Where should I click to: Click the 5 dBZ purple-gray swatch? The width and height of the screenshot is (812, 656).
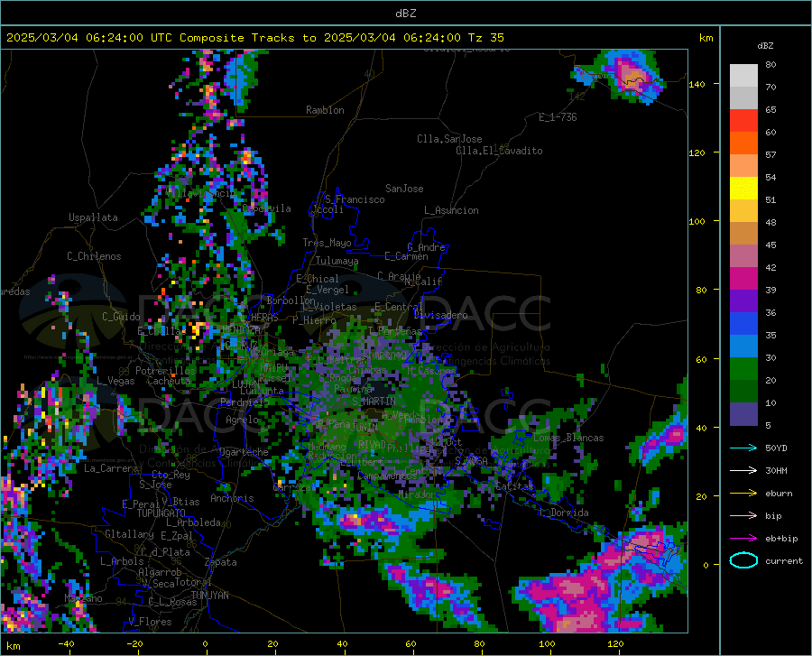743,414
